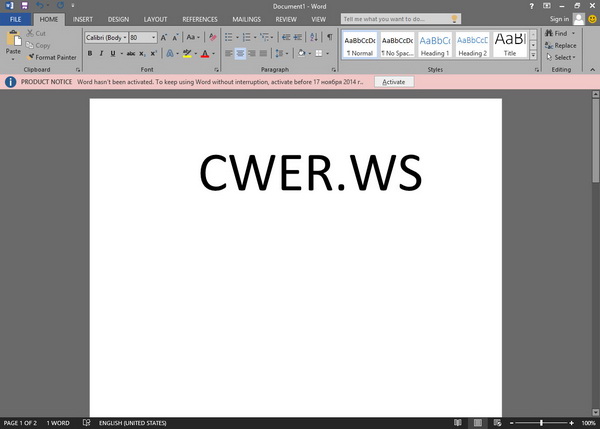
Task: Open the FILE tab
Action: 16,19
